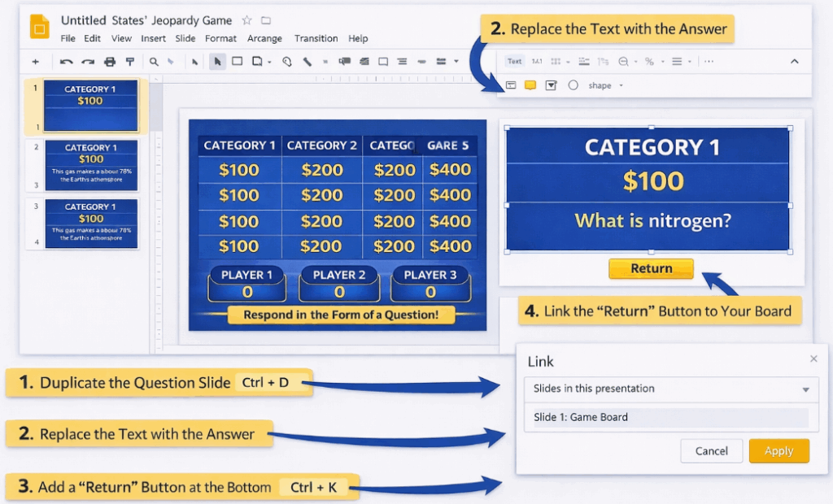Add a new slide with the plus icon
Viewport: 833px width, 504px height.
coord(36,61)
